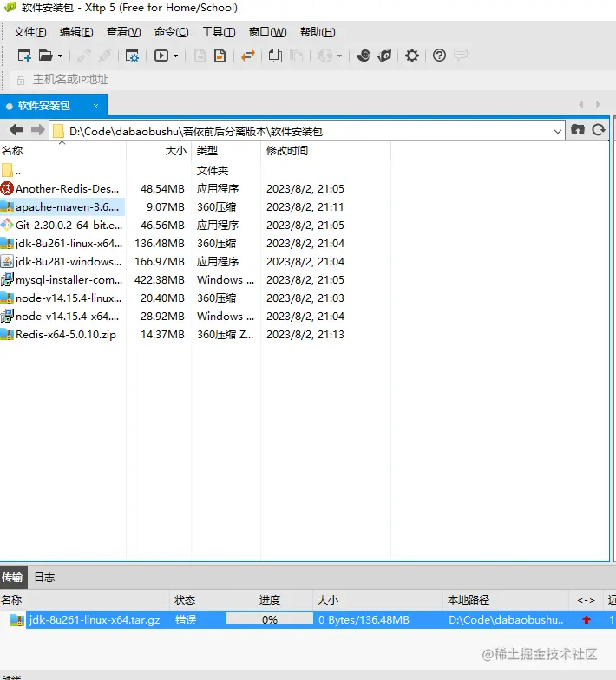Go back with the left arrow

[16, 130]
